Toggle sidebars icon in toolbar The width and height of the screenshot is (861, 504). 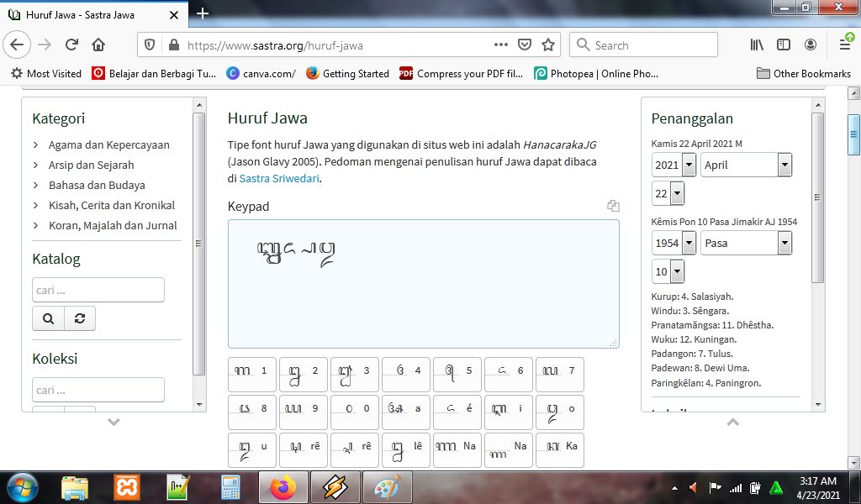784,45
